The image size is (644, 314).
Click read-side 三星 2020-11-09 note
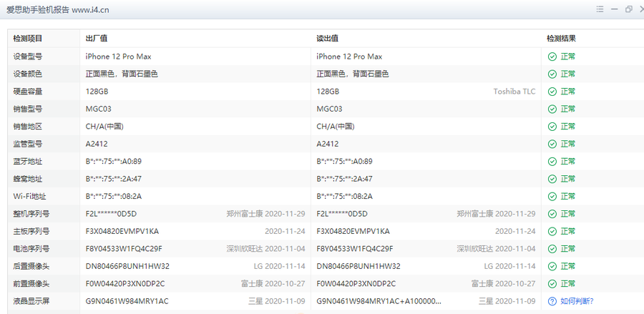pos(507,301)
